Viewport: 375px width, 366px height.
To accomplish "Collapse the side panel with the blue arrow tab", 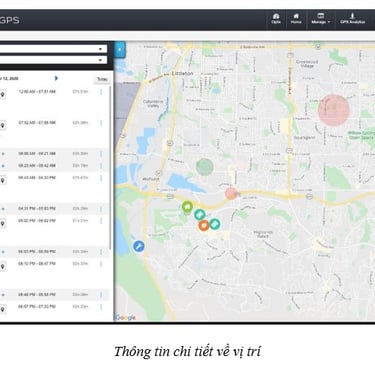I will click(120, 50).
